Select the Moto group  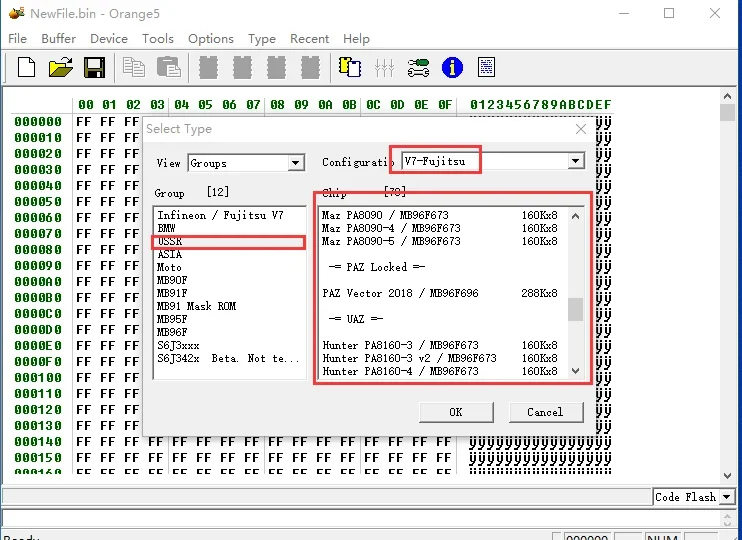click(230, 267)
